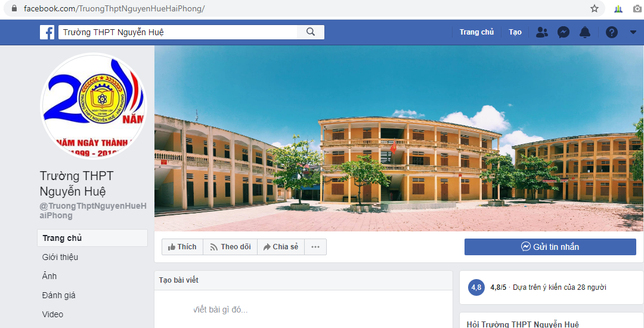Toggle Theo dõi (Follow) for the page
The image size is (644, 328).
tap(230, 247)
